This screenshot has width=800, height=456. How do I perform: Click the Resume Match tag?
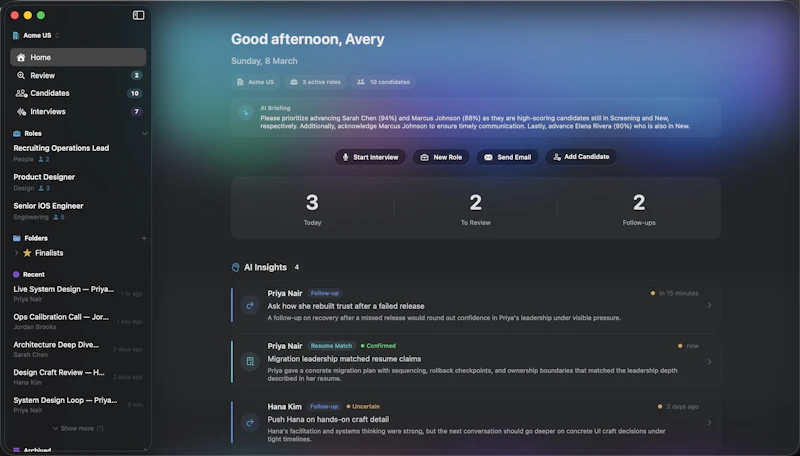pyautogui.click(x=331, y=346)
